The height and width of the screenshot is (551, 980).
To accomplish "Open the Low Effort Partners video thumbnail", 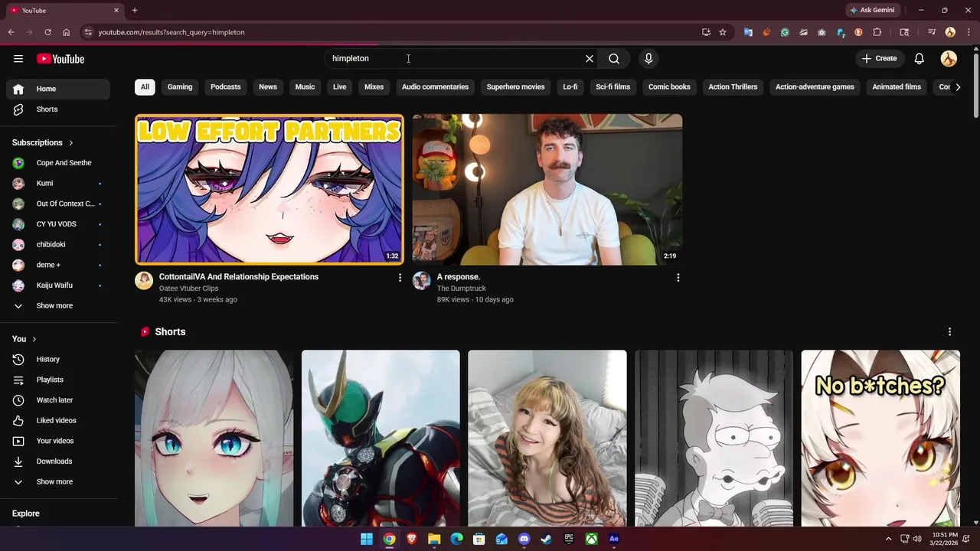I will (269, 190).
